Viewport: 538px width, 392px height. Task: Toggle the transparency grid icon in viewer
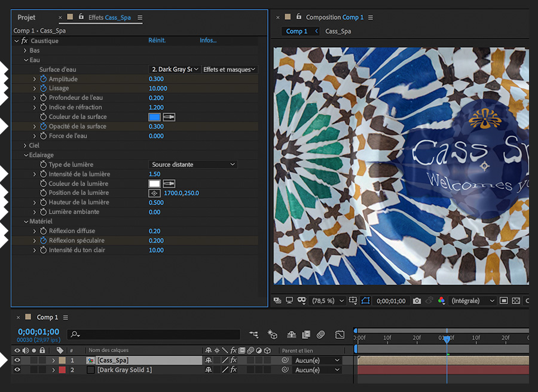tap(516, 301)
